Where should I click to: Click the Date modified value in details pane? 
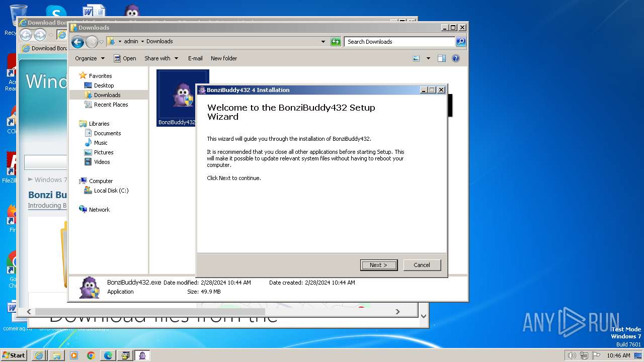pyautogui.click(x=225, y=283)
